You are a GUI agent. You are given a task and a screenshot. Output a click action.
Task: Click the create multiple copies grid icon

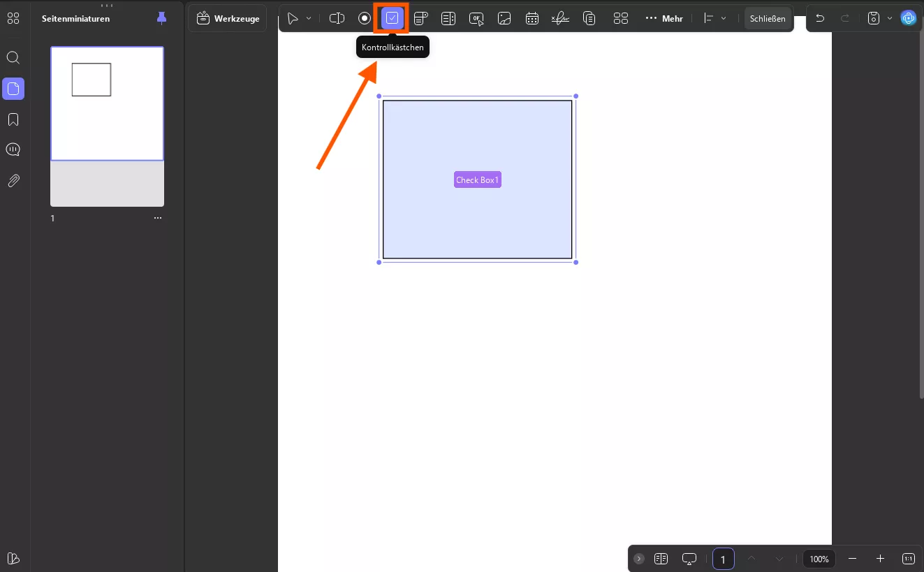click(x=620, y=19)
